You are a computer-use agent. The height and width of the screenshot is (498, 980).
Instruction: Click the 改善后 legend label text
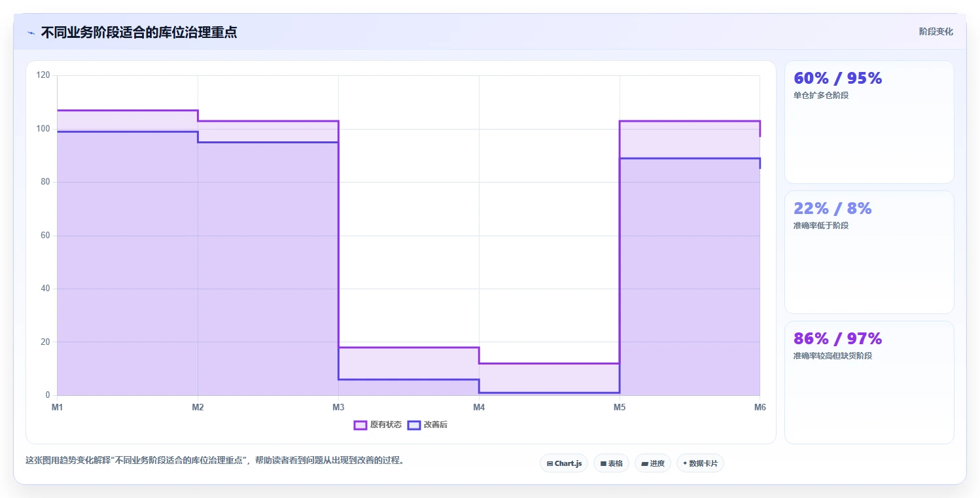pyautogui.click(x=436, y=425)
